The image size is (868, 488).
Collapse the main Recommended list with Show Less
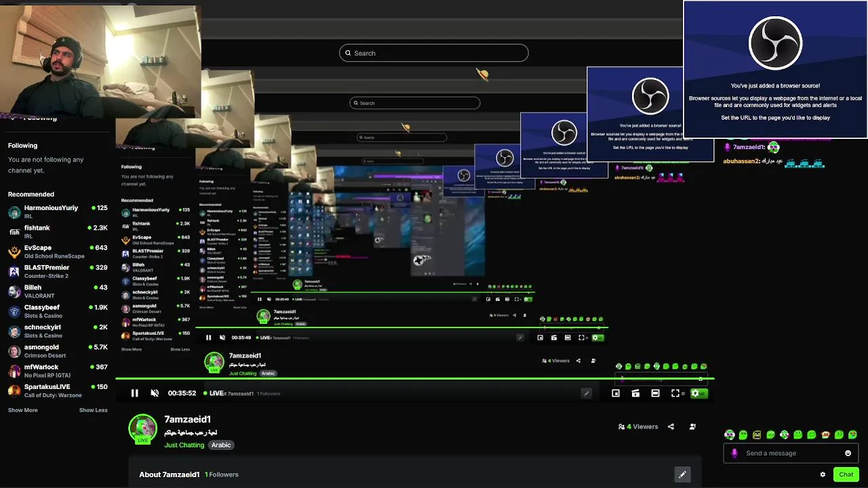click(x=93, y=410)
